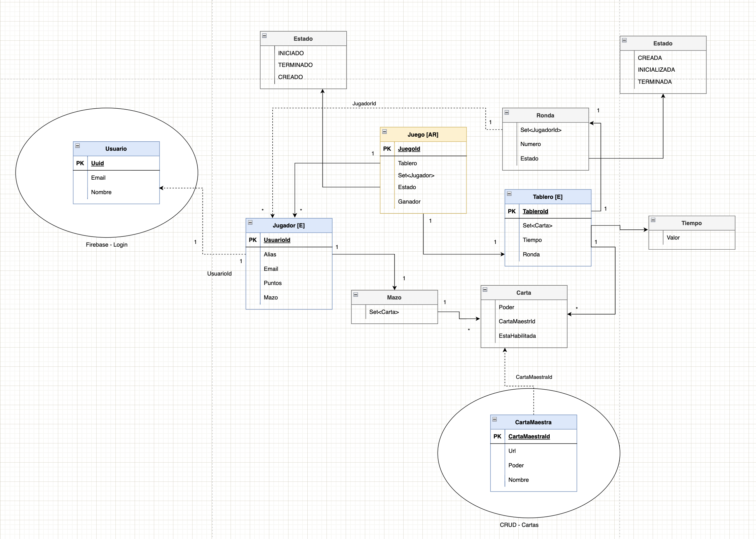The image size is (756, 539).
Task: Collapse the CartaMaestra table
Action: pyautogui.click(x=494, y=419)
